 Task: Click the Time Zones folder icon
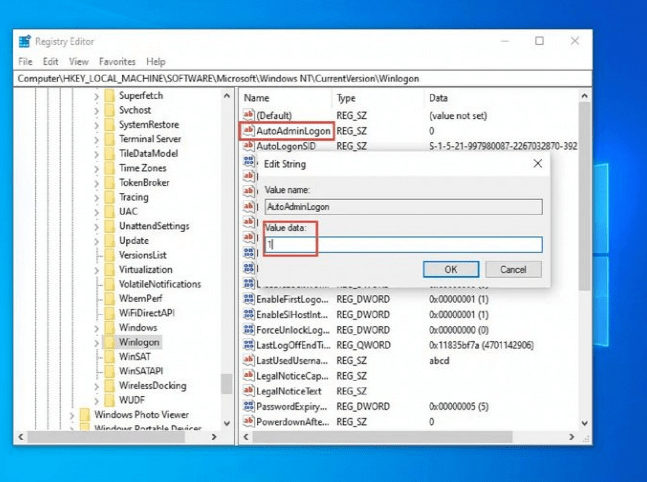pyautogui.click(x=109, y=168)
